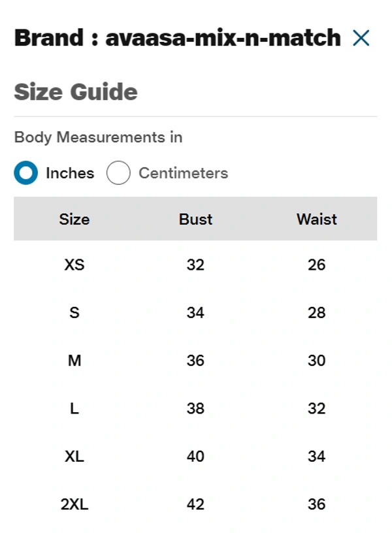Image resolution: width=392 pixels, height=535 pixels.
Task: Click the Waist column header
Action: (x=316, y=219)
